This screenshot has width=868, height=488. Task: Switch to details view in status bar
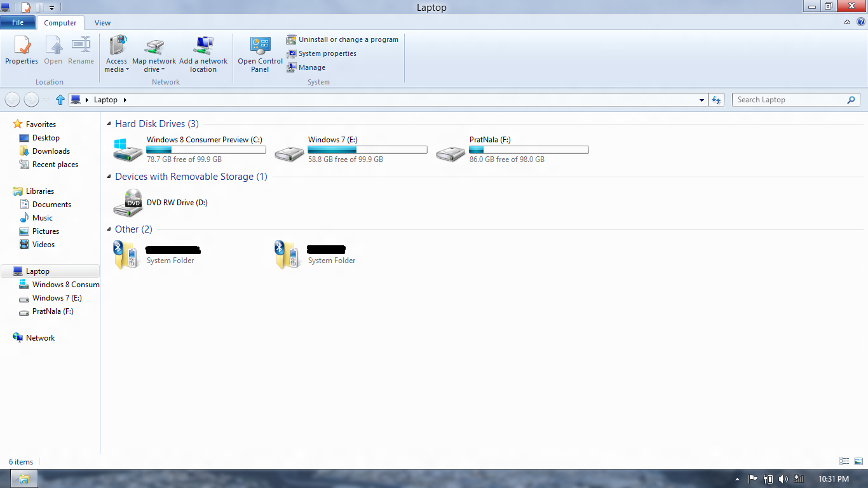tap(844, 461)
